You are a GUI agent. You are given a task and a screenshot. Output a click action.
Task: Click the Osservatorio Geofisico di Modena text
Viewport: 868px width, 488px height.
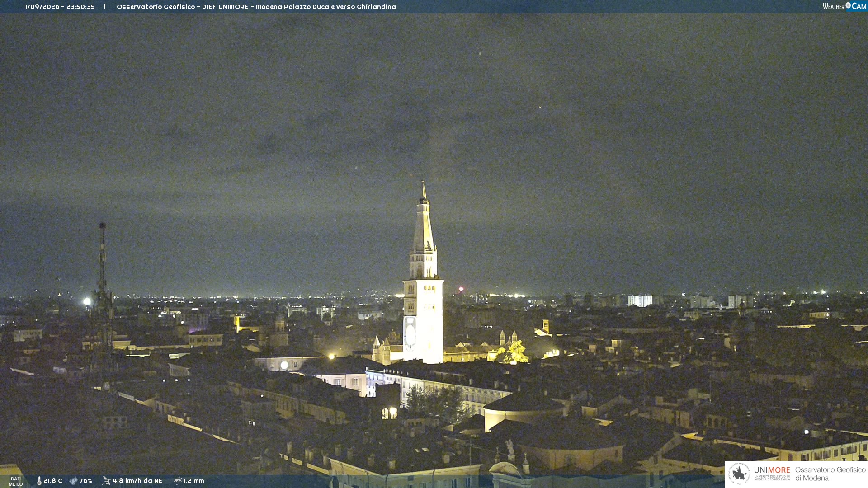[830, 474]
